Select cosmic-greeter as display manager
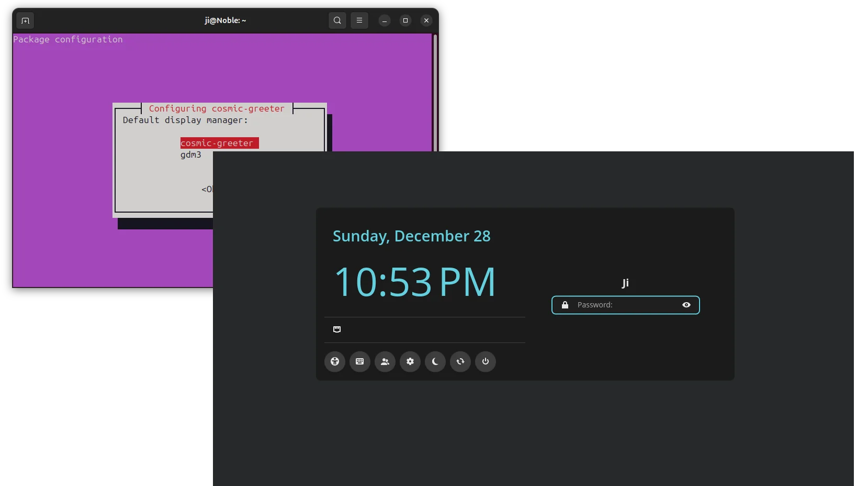 [217, 143]
